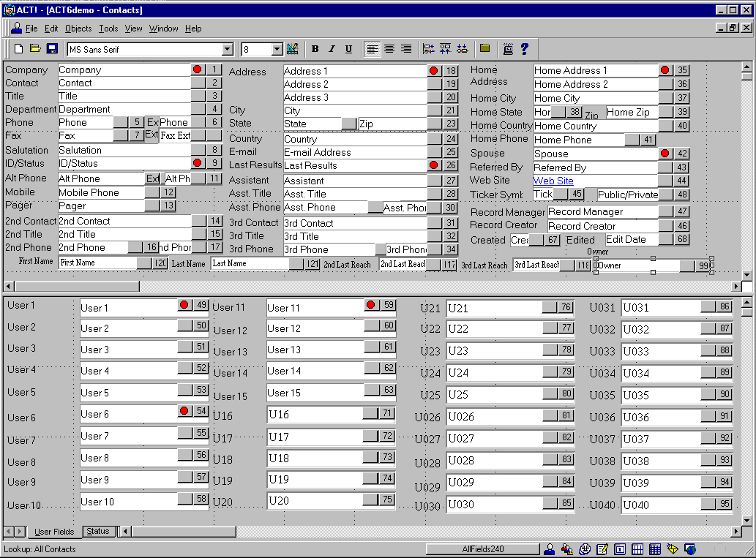
Task: Click the number 95 button beside U040
Action: [x=725, y=504]
